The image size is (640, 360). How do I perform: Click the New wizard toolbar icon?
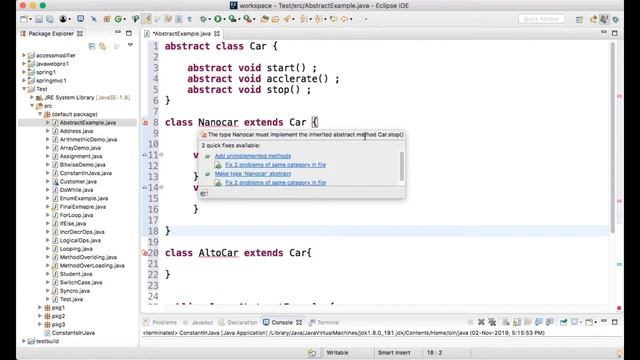pos(24,19)
